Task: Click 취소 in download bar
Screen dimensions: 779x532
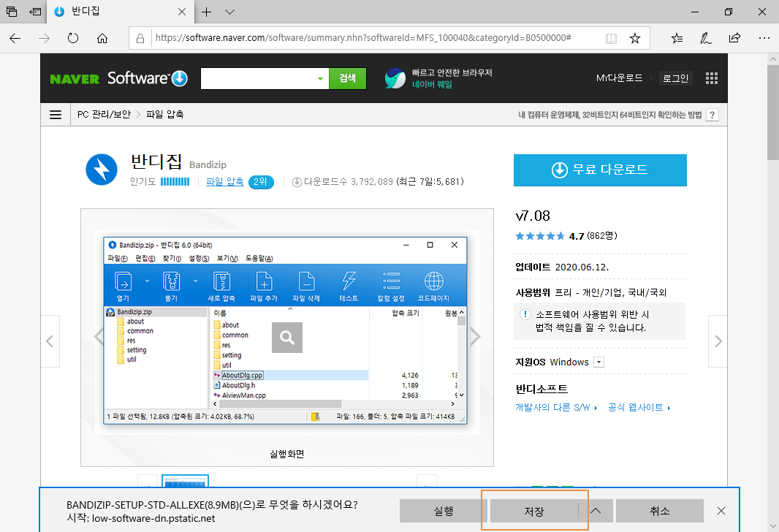Action: [660, 511]
